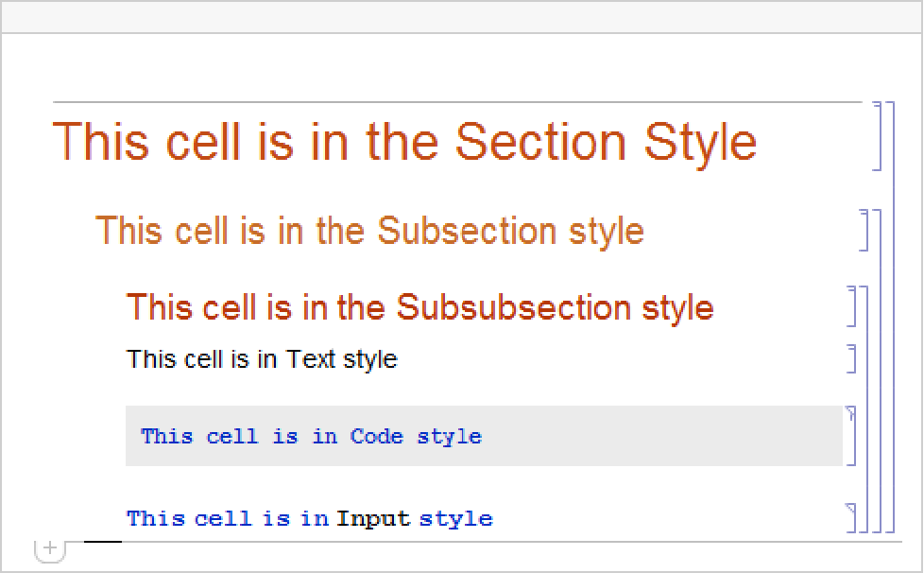Click the plus cell insertion button
Screen dimensions: 924x573
[x=50, y=548]
